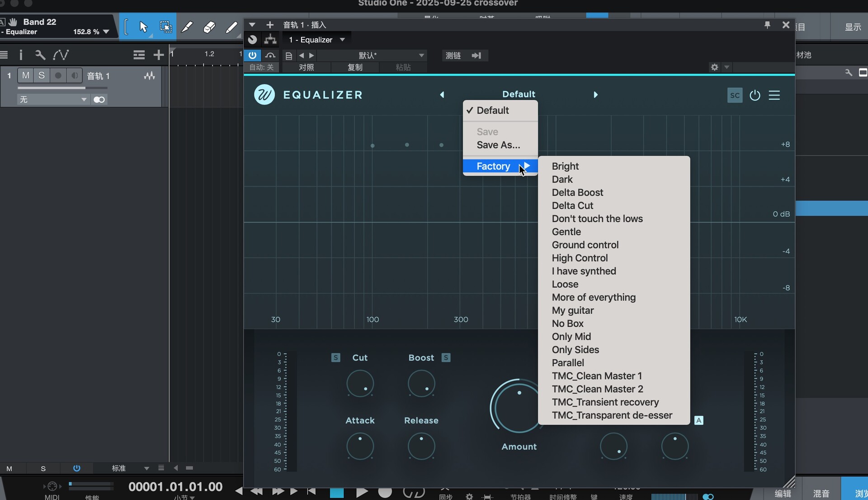
Task: Solo track 1 with S button
Action: pyautogui.click(x=42, y=76)
